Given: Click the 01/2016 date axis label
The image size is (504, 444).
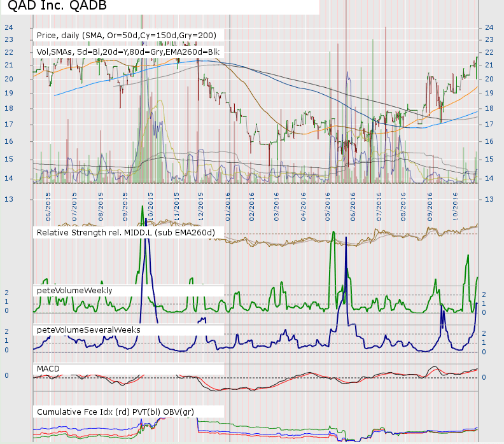Looking at the screenshot, I should [x=228, y=207].
